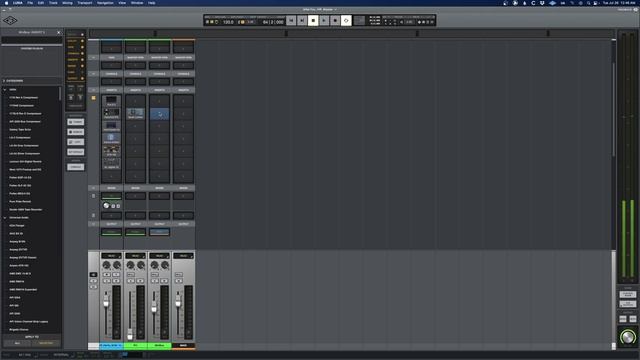Image resolution: width=640 pixels, height=360 pixels.
Task: Click the fader handle on second channel
Action: (130, 336)
